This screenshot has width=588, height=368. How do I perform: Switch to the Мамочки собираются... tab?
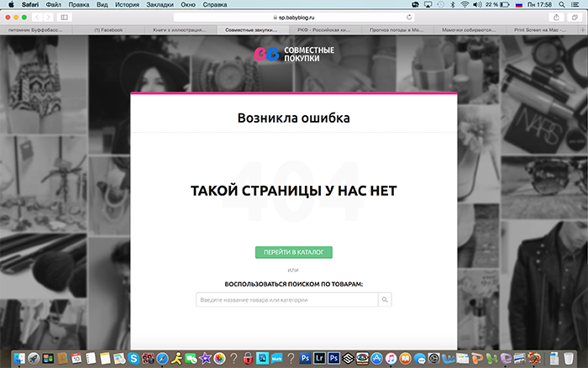(469, 29)
